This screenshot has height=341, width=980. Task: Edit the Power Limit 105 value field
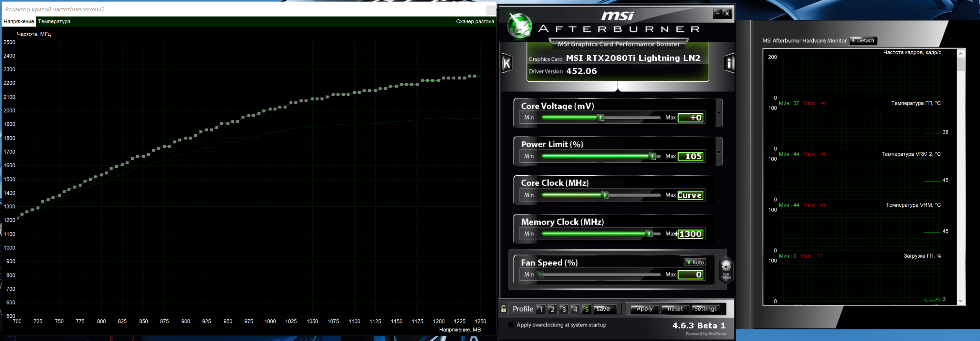691,156
